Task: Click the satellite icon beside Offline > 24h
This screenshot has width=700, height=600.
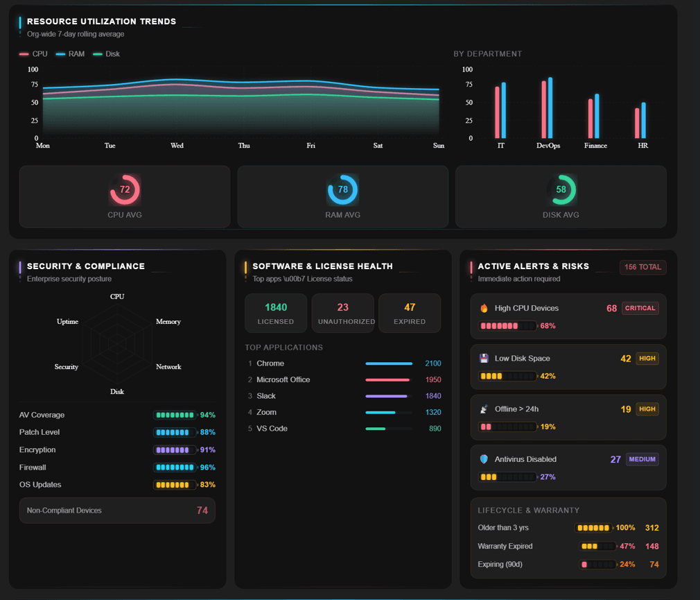Action: click(484, 409)
